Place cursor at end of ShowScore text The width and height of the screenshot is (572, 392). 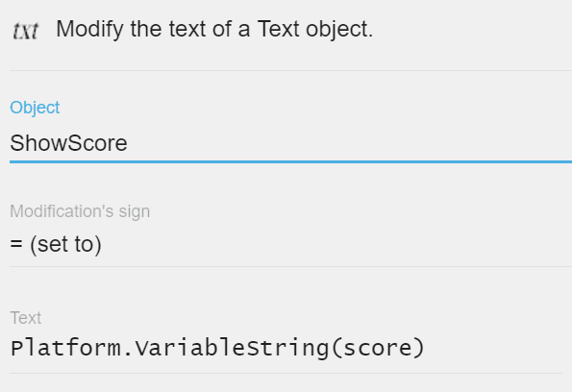[128, 143]
